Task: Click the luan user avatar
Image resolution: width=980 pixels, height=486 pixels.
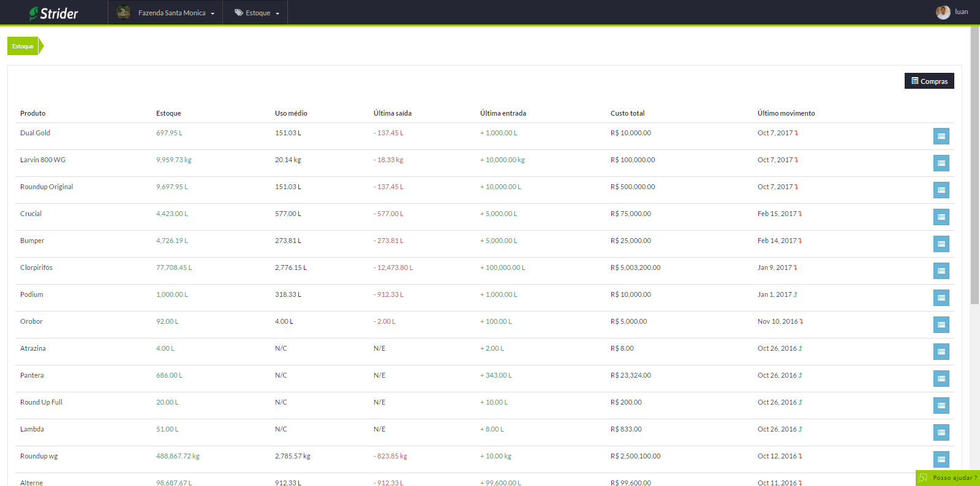Action: (943, 12)
